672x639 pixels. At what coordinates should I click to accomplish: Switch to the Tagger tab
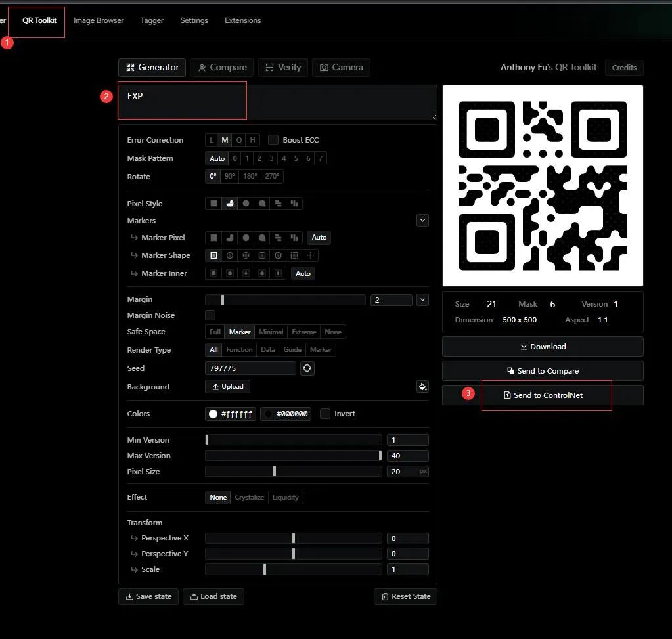click(152, 20)
